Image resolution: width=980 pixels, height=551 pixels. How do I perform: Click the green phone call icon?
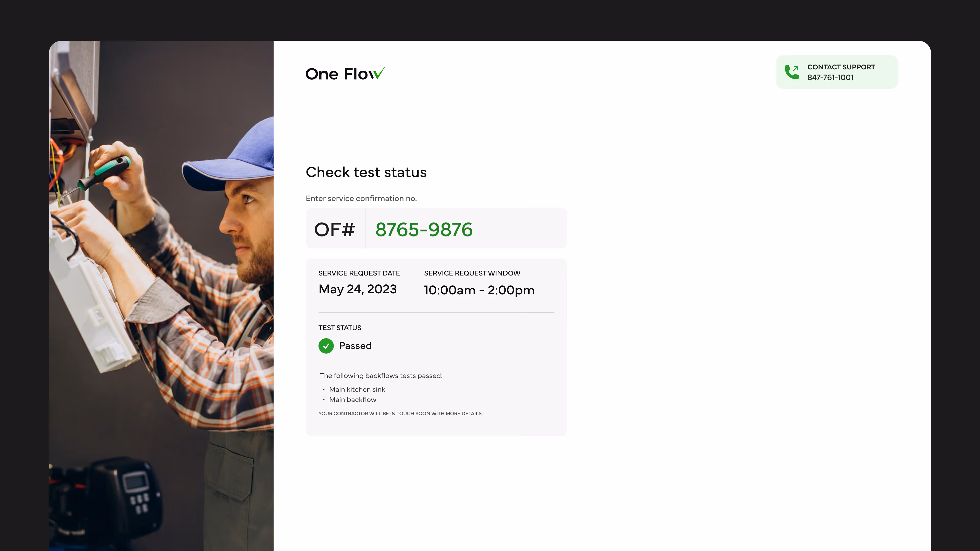[x=792, y=72]
